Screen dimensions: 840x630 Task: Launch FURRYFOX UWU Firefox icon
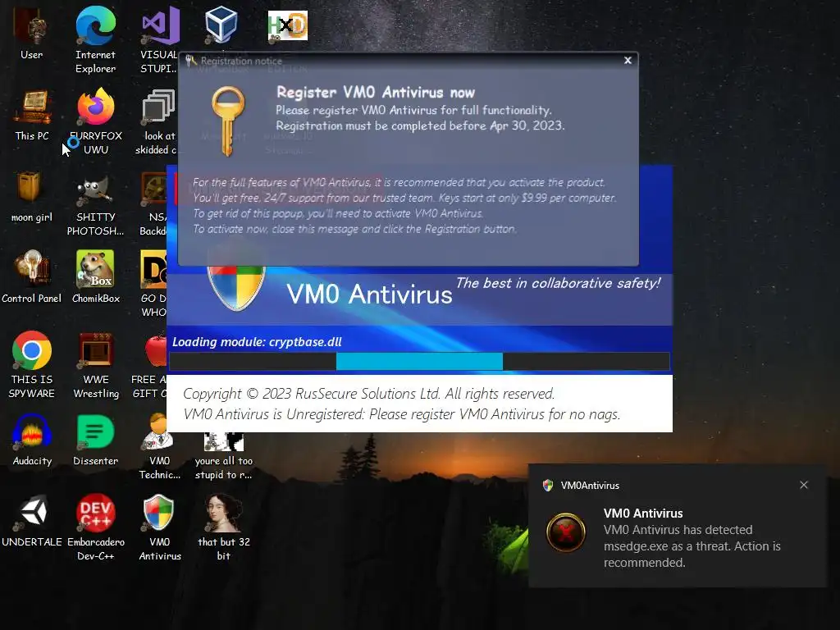pyautogui.click(x=96, y=121)
